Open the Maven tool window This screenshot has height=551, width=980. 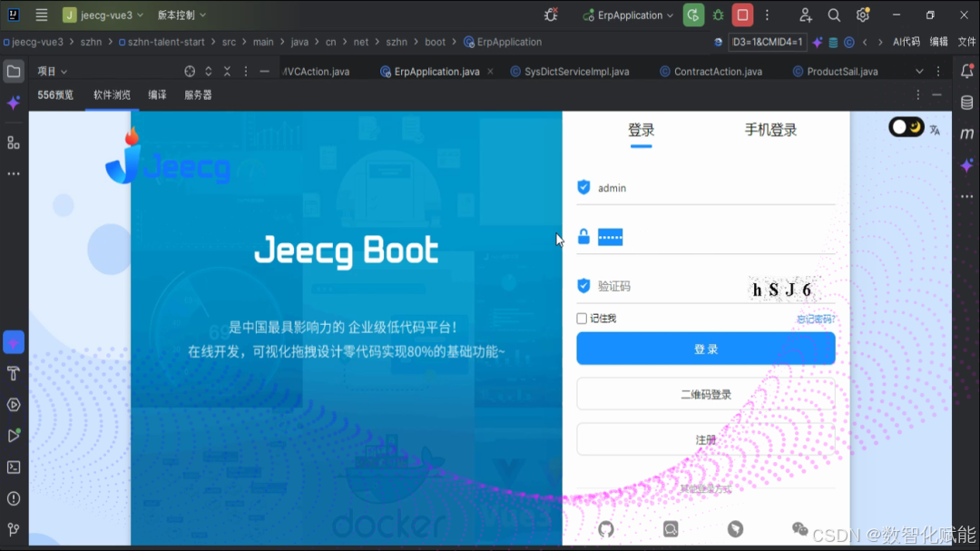pos(967,133)
